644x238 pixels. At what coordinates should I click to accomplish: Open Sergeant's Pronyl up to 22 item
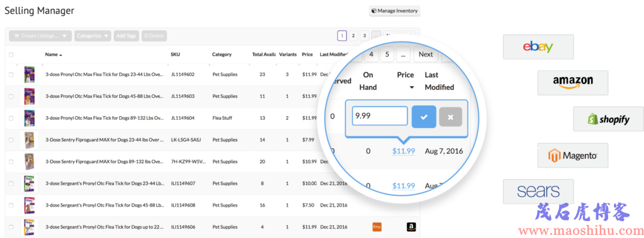(x=105, y=227)
